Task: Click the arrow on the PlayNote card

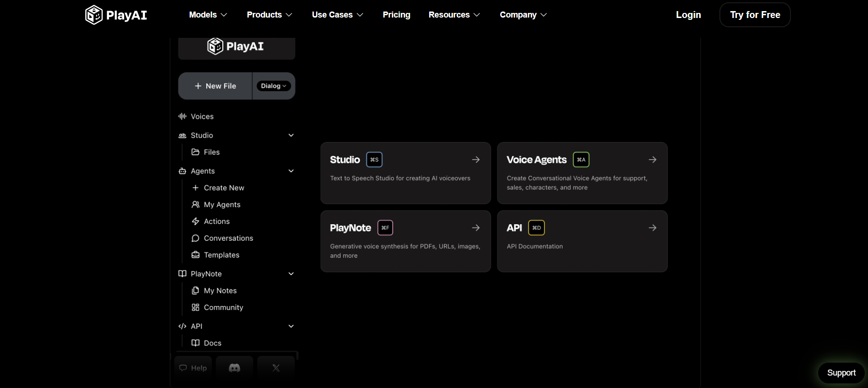Action: [476, 228]
